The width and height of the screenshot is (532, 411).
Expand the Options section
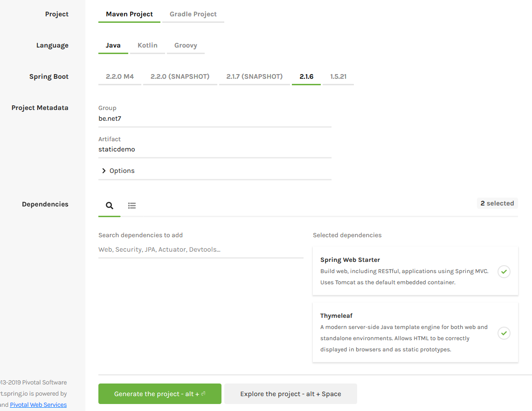(118, 171)
